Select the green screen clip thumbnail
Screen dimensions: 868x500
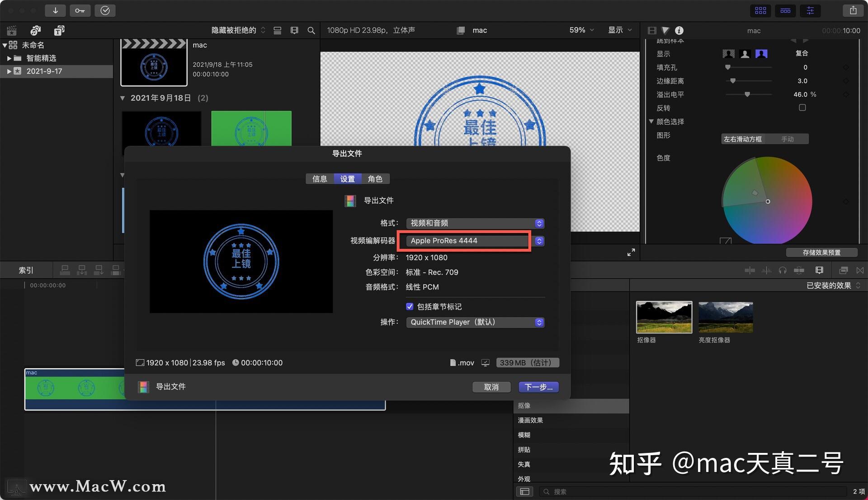(x=251, y=129)
